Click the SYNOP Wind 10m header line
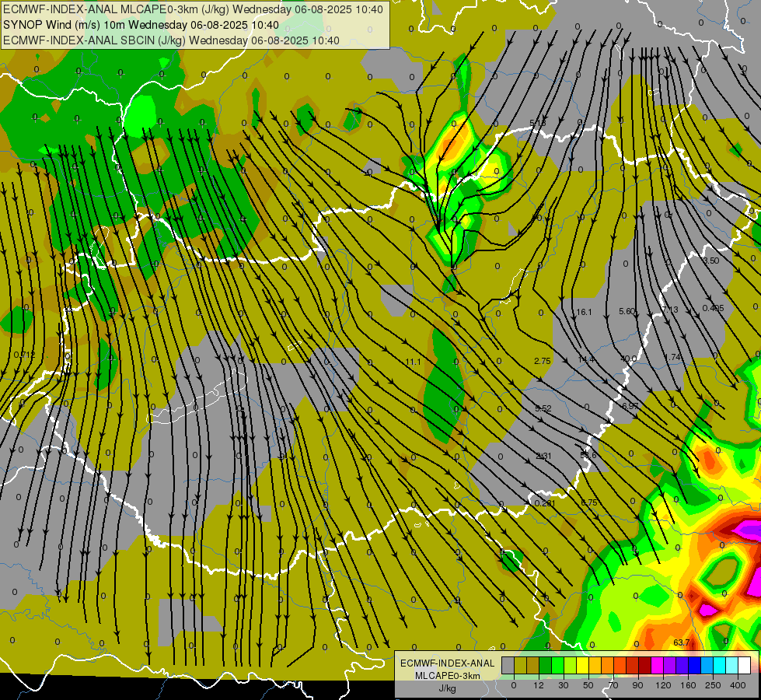The width and height of the screenshot is (761, 700). (141, 25)
